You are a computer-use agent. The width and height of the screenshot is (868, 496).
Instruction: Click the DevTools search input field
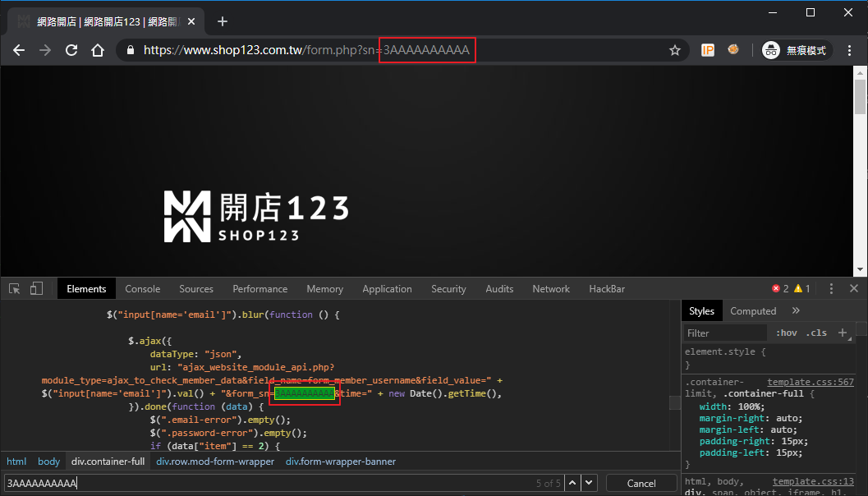tap(269, 483)
